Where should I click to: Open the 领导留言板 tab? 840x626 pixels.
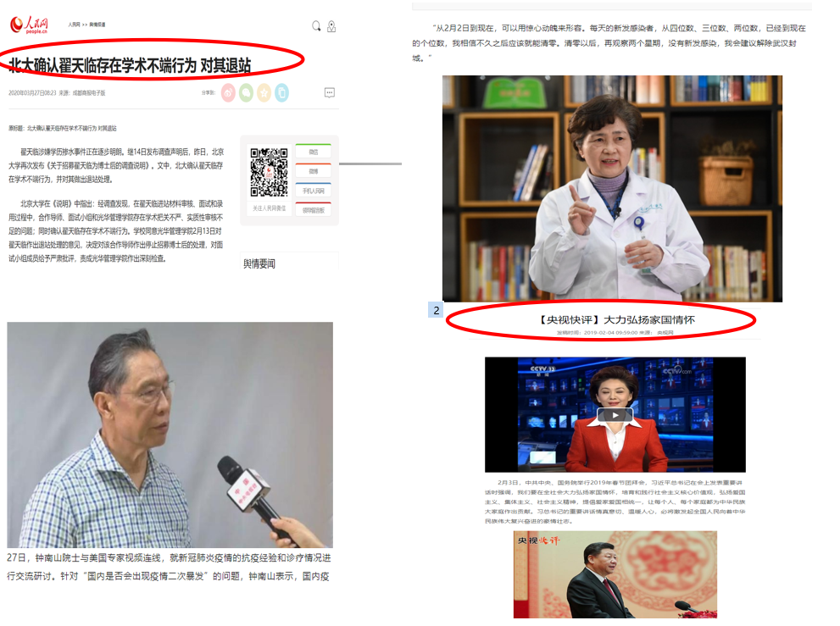pyautogui.click(x=313, y=210)
